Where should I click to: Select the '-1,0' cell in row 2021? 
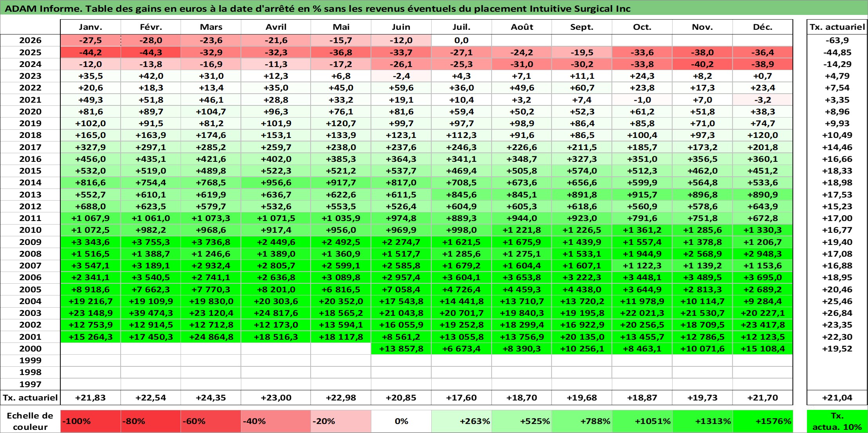point(642,100)
